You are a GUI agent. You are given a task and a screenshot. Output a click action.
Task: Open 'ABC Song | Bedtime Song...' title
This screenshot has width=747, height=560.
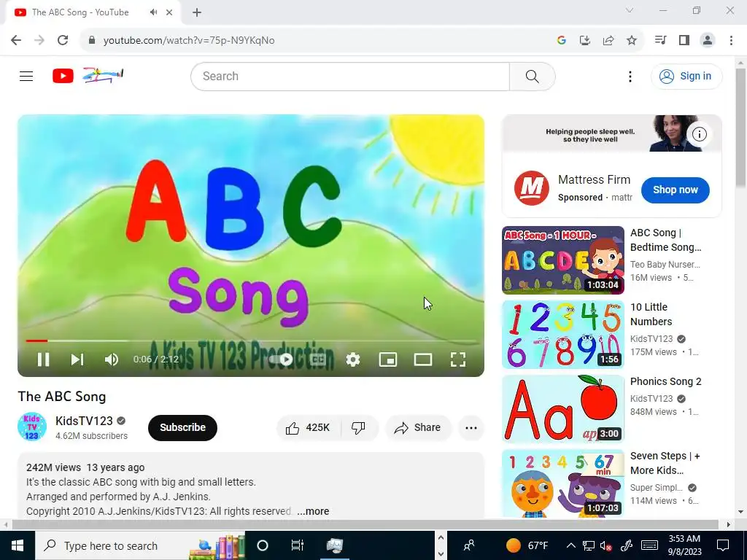[x=665, y=240]
